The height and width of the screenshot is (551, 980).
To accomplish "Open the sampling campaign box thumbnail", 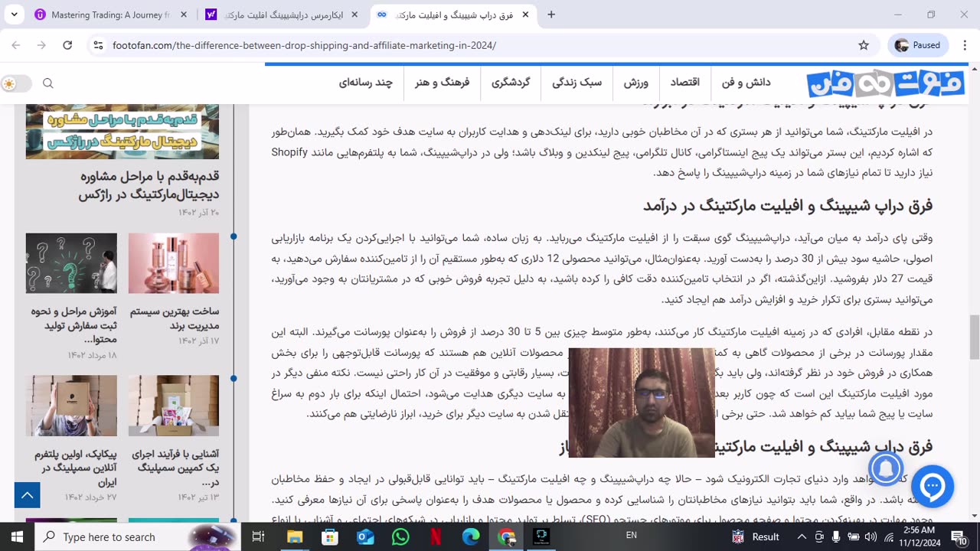I will tap(174, 405).
